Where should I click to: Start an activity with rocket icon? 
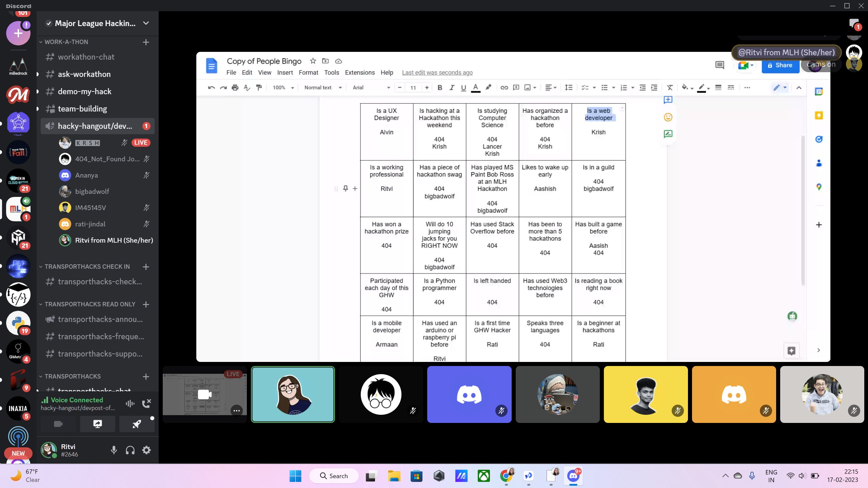tap(137, 424)
